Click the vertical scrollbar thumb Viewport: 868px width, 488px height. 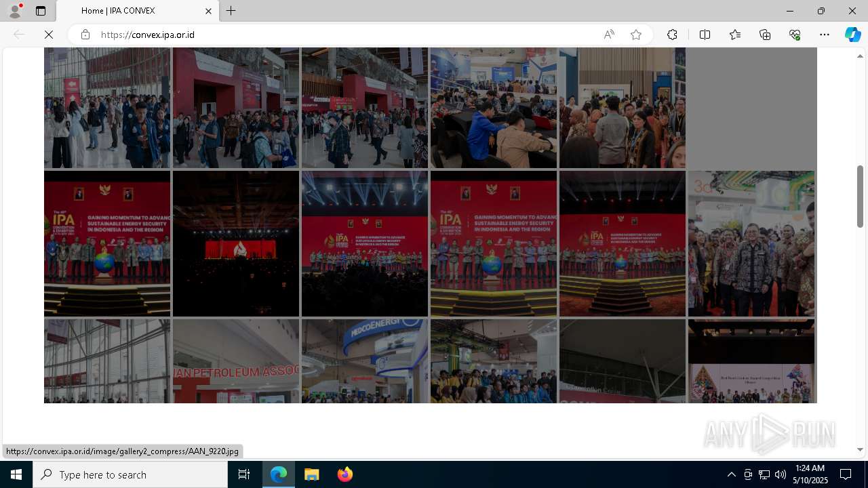click(860, 197)
